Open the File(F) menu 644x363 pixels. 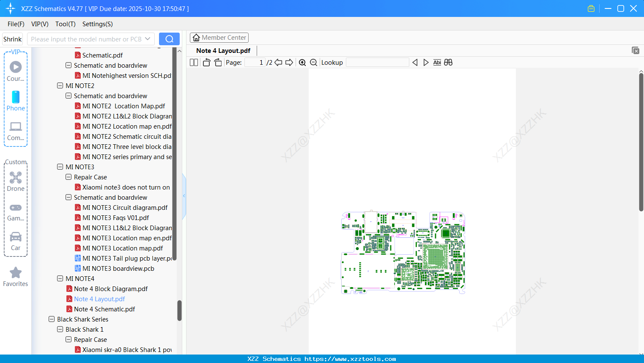point(16,24)
